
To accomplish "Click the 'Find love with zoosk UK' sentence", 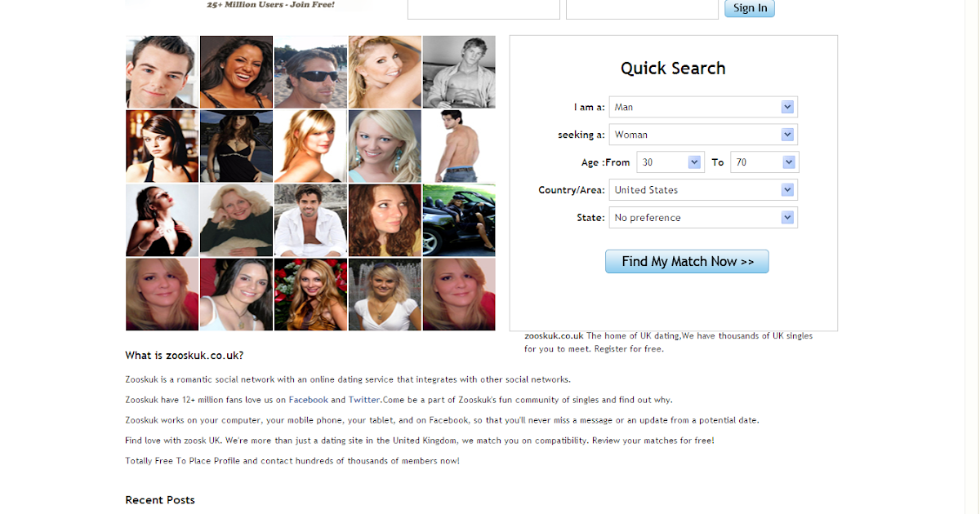I will [x=420, y=441].
